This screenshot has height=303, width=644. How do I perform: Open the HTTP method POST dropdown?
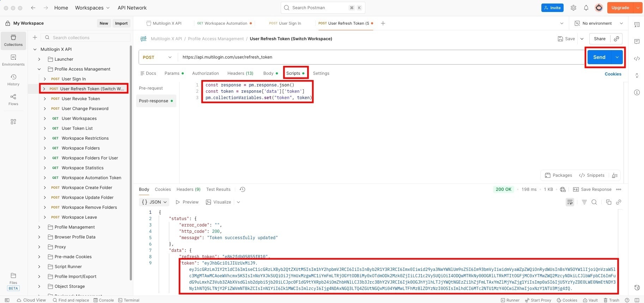[158, 57]
